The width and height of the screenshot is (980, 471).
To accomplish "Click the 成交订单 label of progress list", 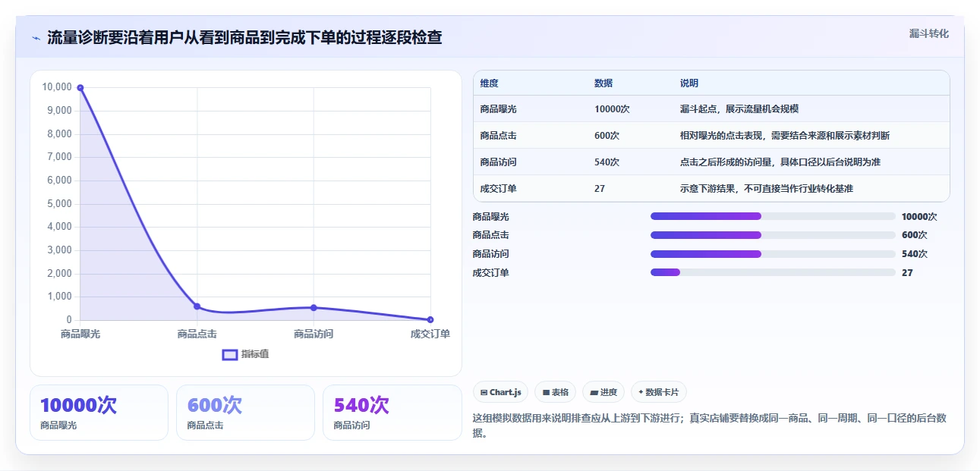I will (x=490, y=273).
